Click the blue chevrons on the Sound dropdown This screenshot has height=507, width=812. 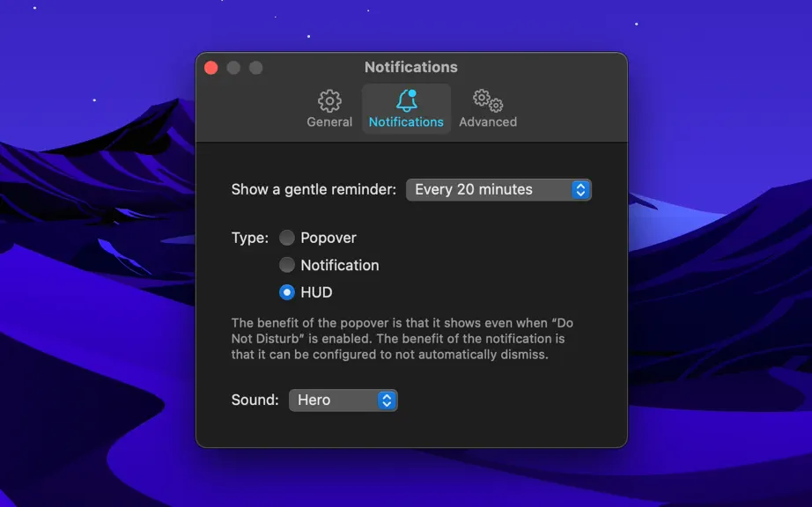tap(387, 400)
